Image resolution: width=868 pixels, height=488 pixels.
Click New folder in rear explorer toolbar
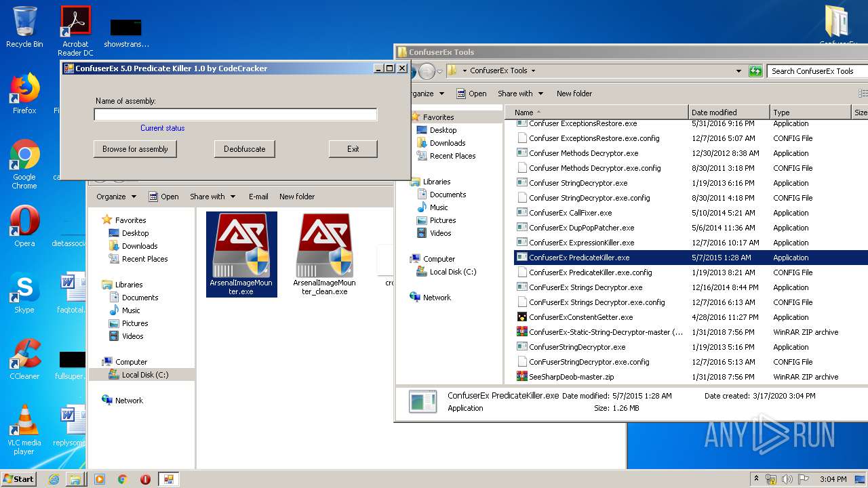(297, 197)
